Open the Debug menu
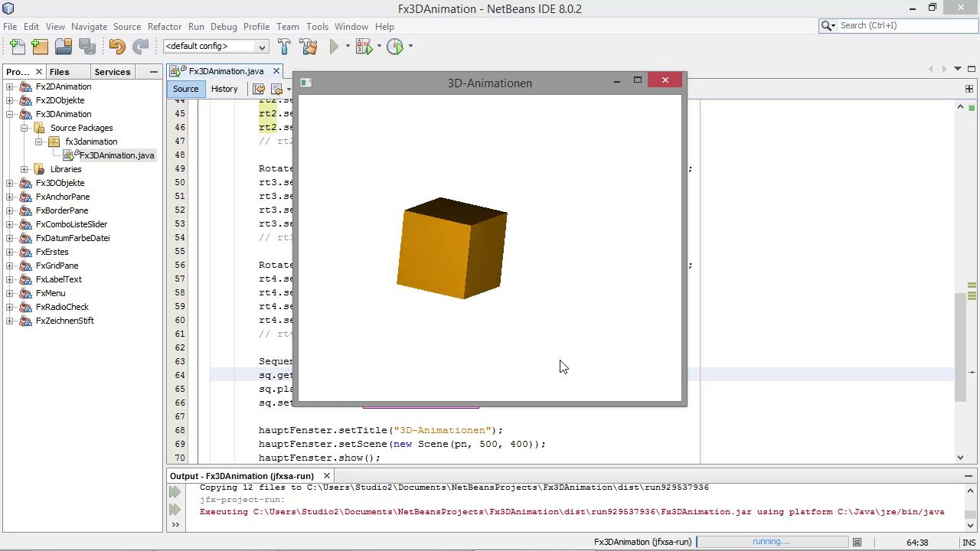Image resolution: width=980 pixels, height=551 pixels. pyautogui.click(x=224, y=26)
